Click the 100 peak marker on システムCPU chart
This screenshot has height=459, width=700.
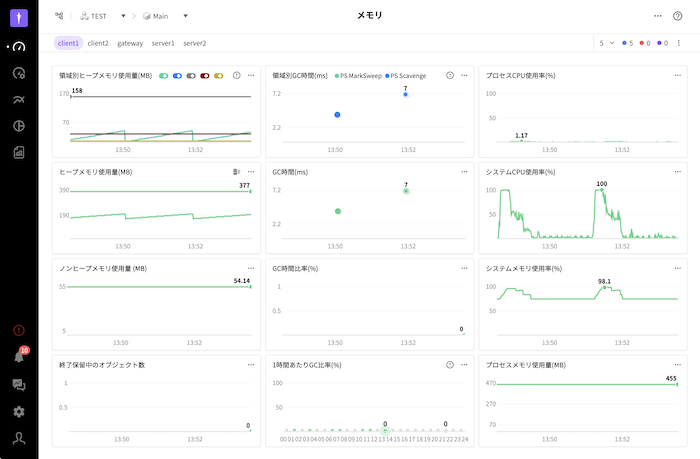[601, 190]
